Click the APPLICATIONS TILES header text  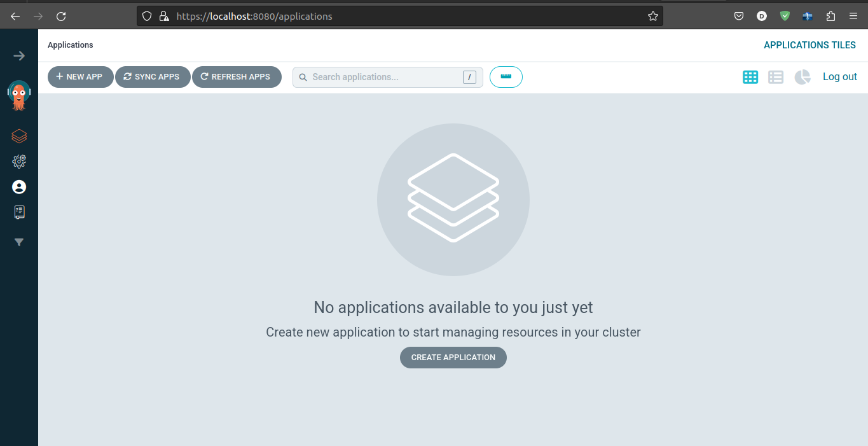(809, 45)
